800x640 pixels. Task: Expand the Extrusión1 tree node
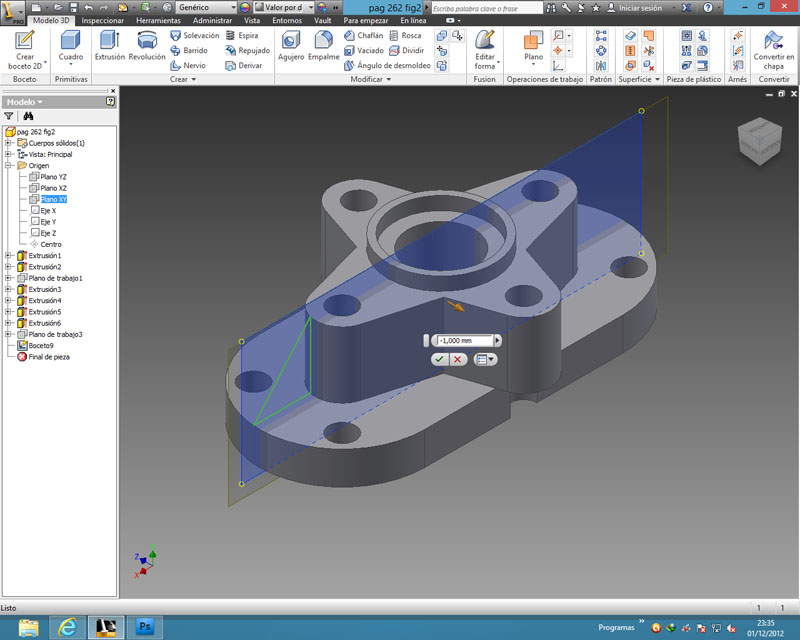point(8,256)
